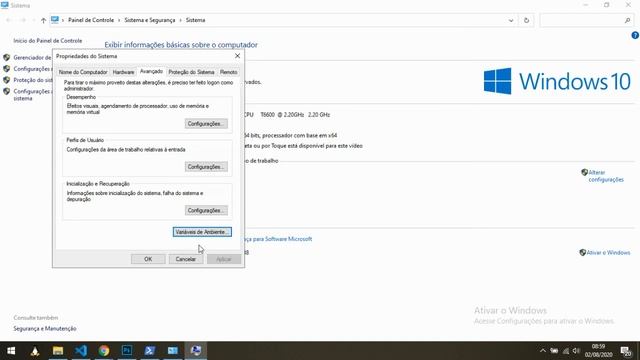
Task: Open Photoshop from the taskbar
Action: click(127, 351)
